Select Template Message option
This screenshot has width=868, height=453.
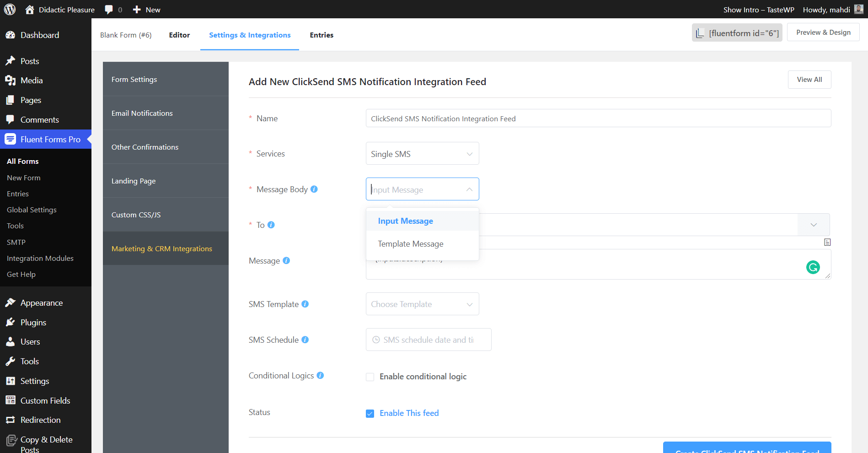[410, 244]
